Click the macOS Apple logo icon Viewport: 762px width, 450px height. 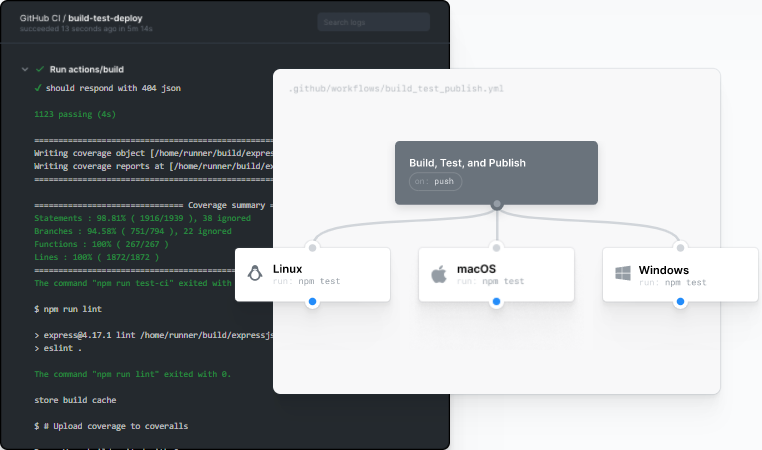438,274
